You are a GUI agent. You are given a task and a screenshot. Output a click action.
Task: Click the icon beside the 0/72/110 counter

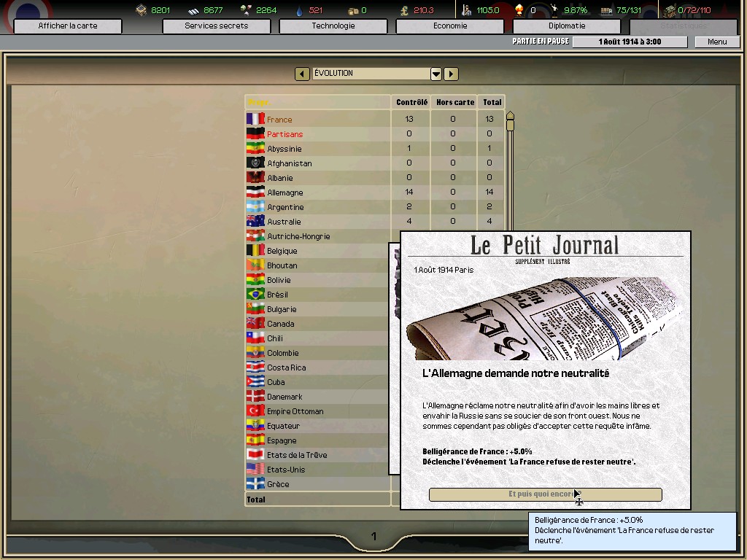[670, 10]
